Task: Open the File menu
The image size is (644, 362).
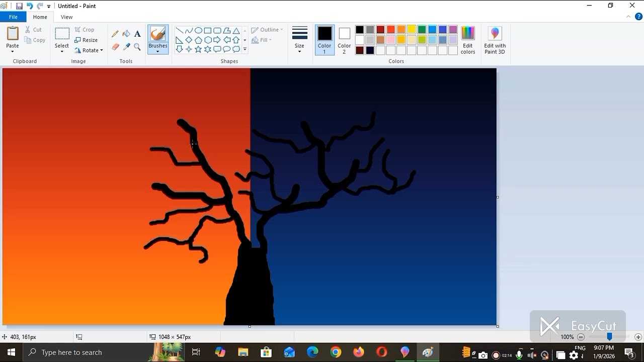Action: (13, 17)
